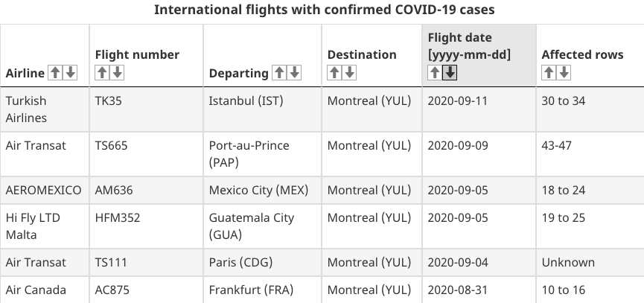Click active Flight date descending arrow
The height and width of the screenshot is (303, 644).
pos(450,73)
